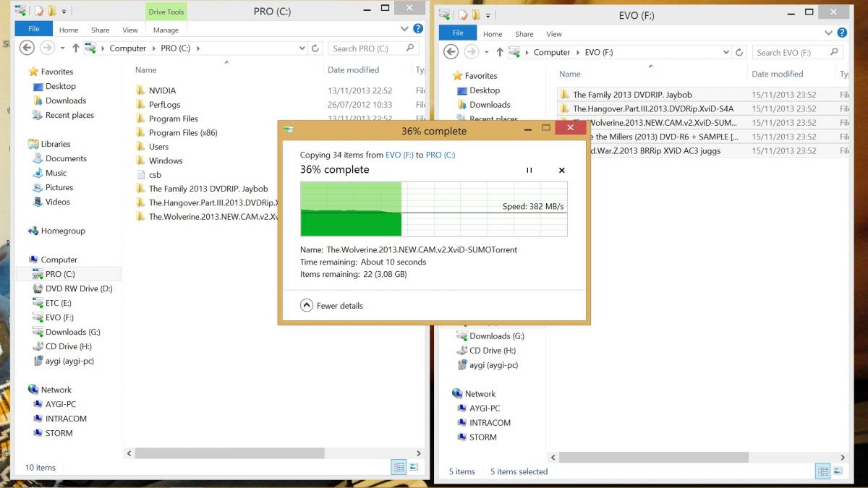Expand the ribbon in PRO (C:) window

coord(404,30)
